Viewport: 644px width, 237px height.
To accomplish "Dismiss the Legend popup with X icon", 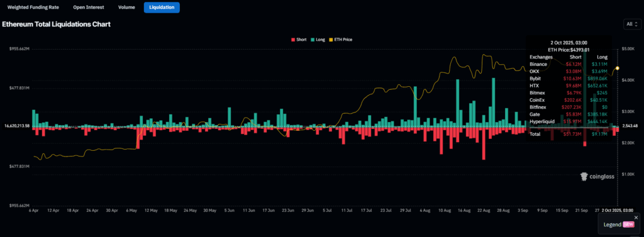I will coord(636,218).
